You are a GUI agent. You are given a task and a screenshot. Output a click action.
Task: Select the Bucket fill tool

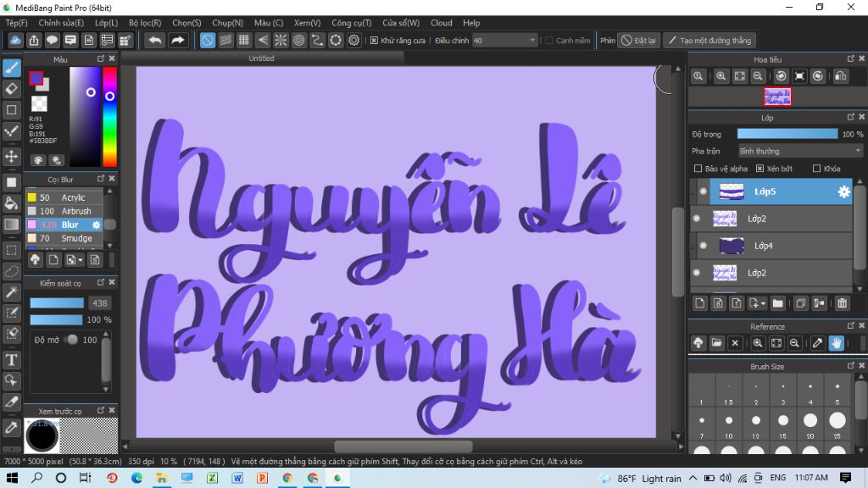[x=11, y=203]
